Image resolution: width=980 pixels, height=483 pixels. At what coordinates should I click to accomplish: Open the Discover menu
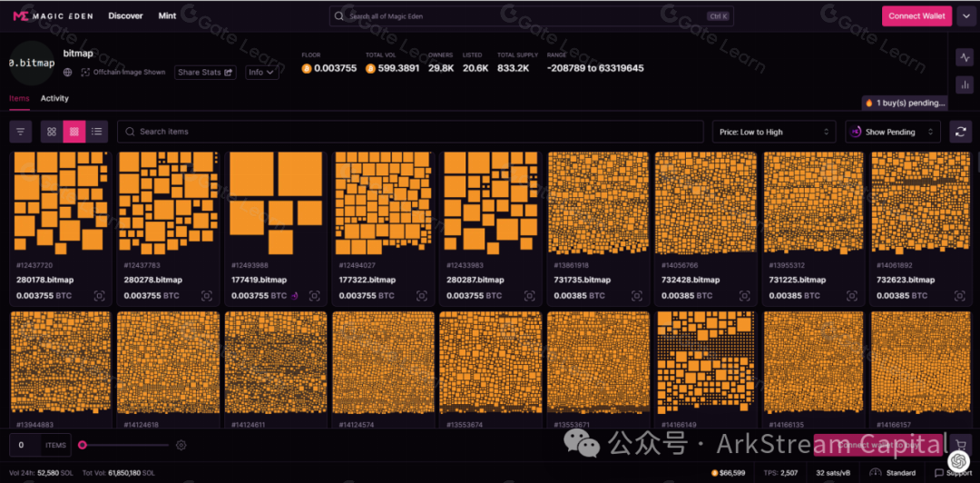pos(125,15)
